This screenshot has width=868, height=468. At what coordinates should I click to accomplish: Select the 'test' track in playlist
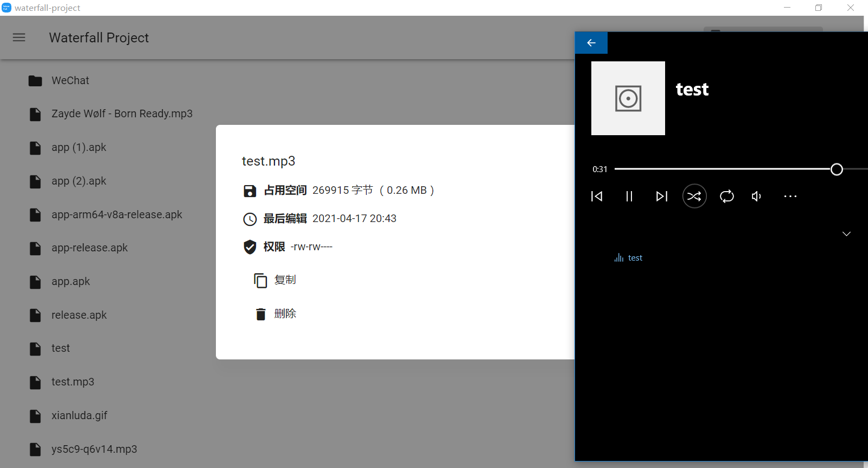click(x=635, y=258)
